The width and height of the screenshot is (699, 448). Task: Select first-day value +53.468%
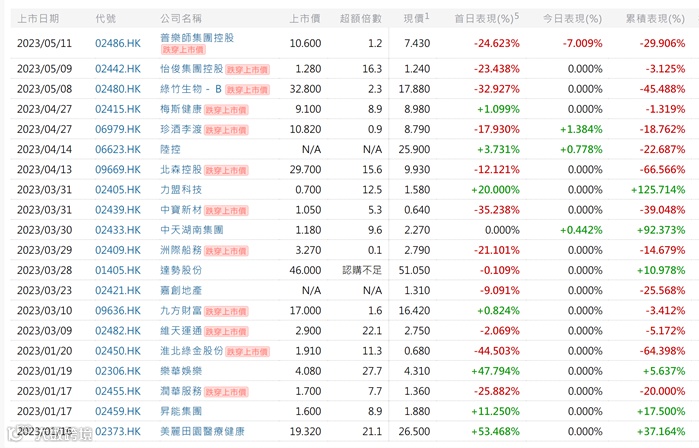coord(496,432)
